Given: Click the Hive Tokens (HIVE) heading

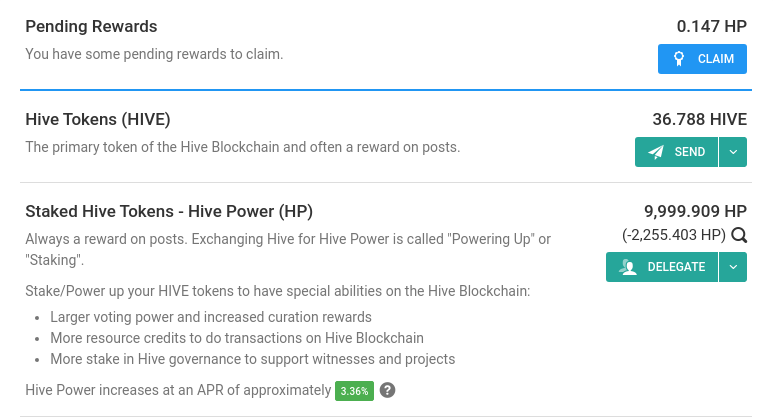Looking at the screenshot, I should tap(98, 119).
